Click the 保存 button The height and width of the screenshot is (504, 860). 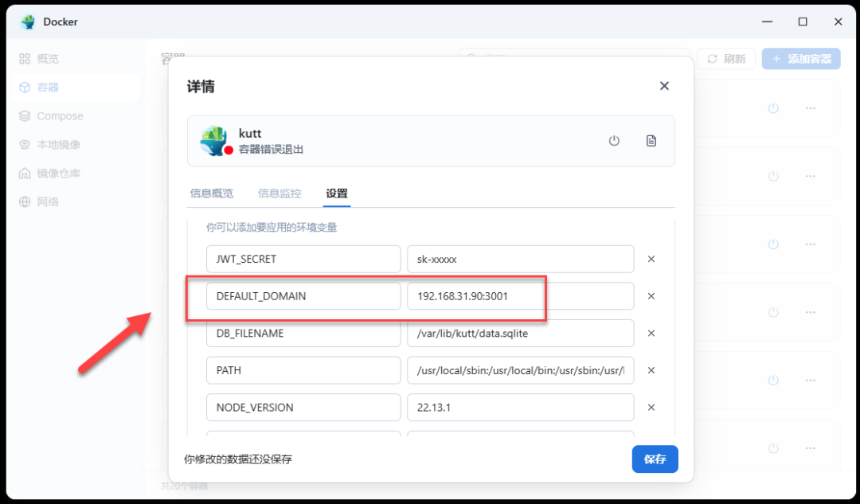click(x=655, y=459)
